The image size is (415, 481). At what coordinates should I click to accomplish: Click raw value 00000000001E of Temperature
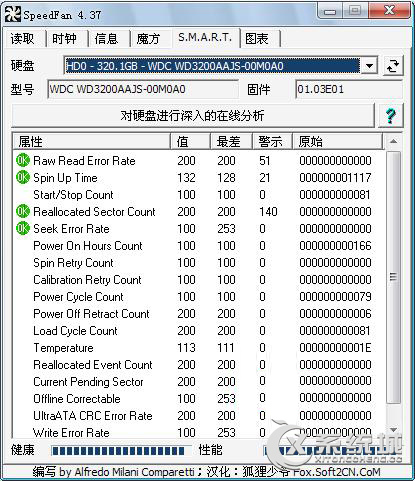click(335, 348)
